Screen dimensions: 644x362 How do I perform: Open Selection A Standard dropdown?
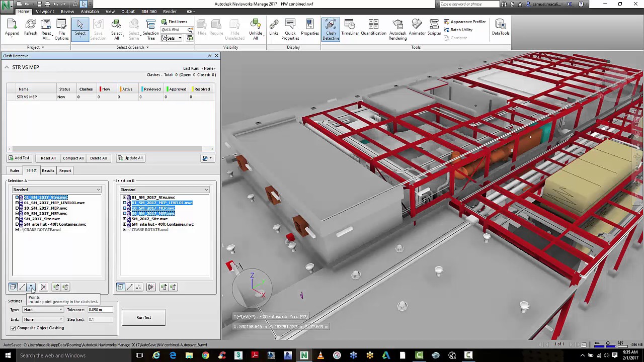pos(57,190)
